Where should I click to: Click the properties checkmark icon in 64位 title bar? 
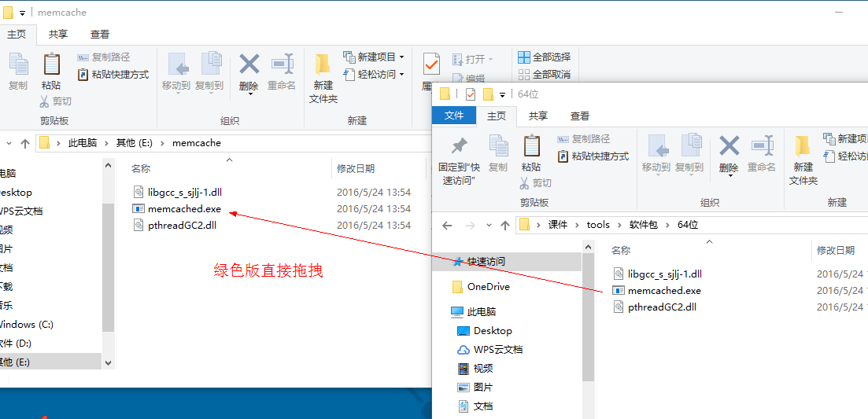[471, 94]
